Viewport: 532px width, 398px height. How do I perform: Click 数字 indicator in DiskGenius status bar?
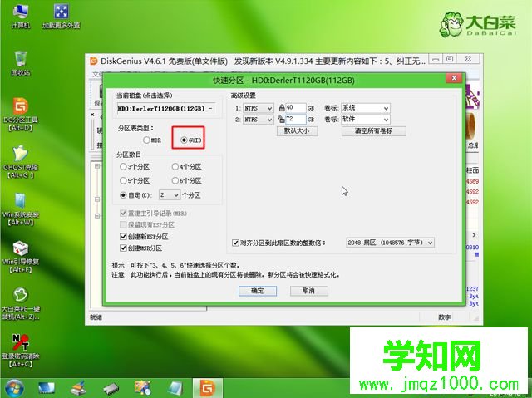coord(444,317)
